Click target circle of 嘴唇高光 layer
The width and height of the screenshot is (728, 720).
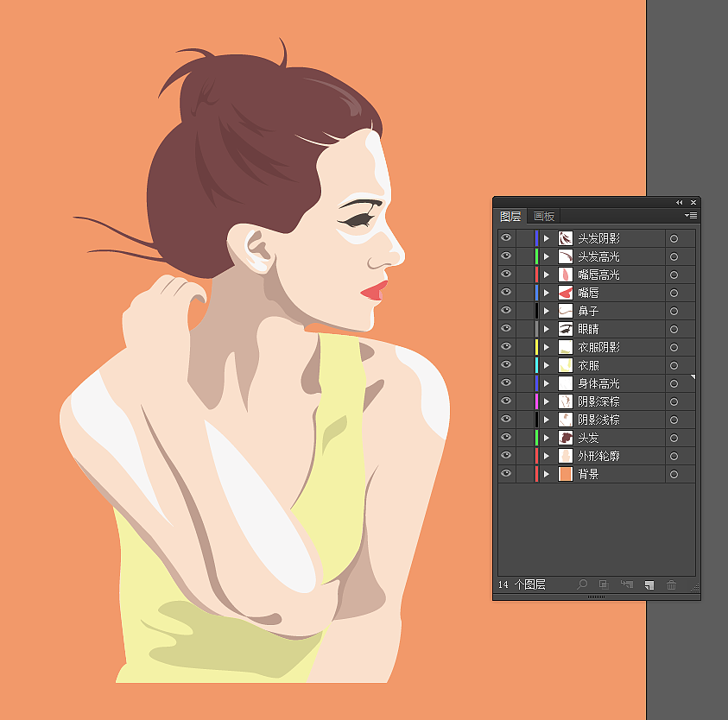[674, 275]
